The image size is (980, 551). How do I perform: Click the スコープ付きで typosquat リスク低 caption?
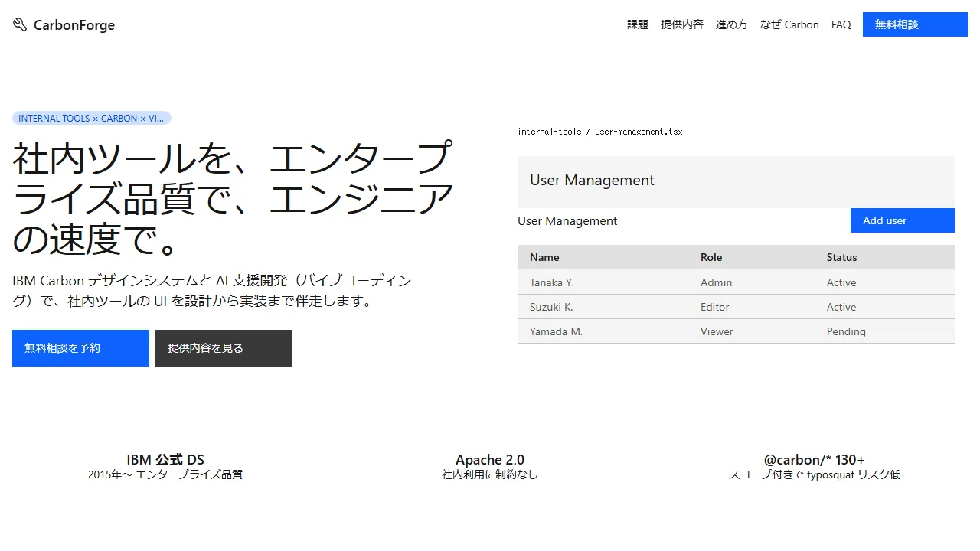pos(815,474)
